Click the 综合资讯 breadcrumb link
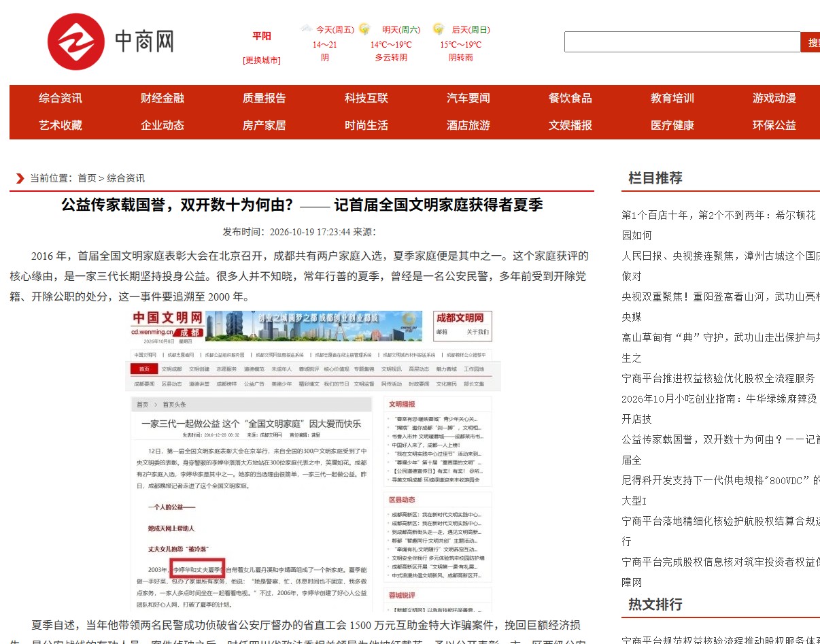This screenshot has height=644, width=820. point(126,178)
